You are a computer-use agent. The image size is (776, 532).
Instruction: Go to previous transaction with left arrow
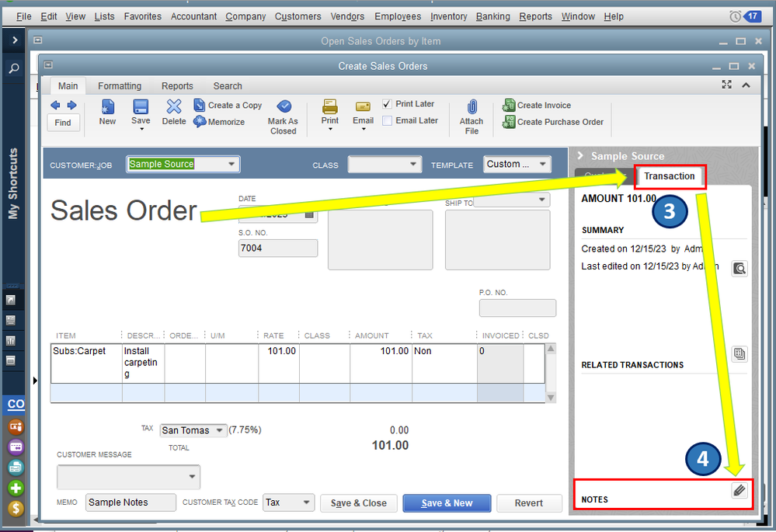55,105
